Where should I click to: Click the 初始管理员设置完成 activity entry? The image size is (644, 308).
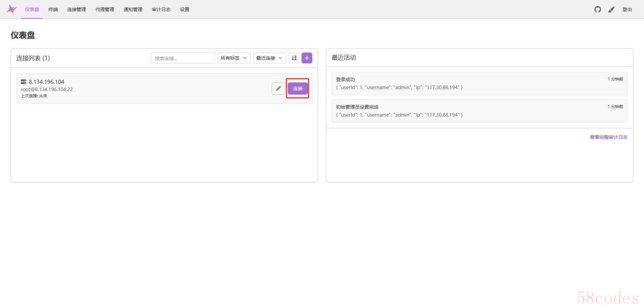click(480, 111)
